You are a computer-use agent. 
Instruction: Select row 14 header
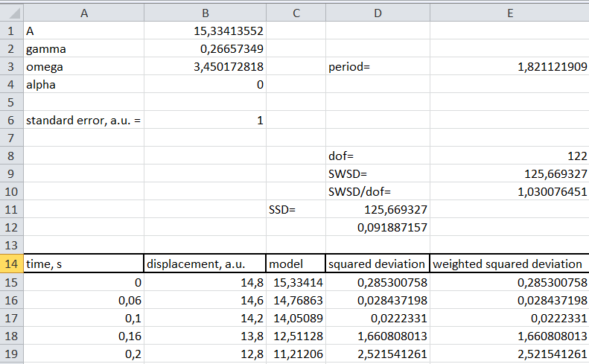11,264
